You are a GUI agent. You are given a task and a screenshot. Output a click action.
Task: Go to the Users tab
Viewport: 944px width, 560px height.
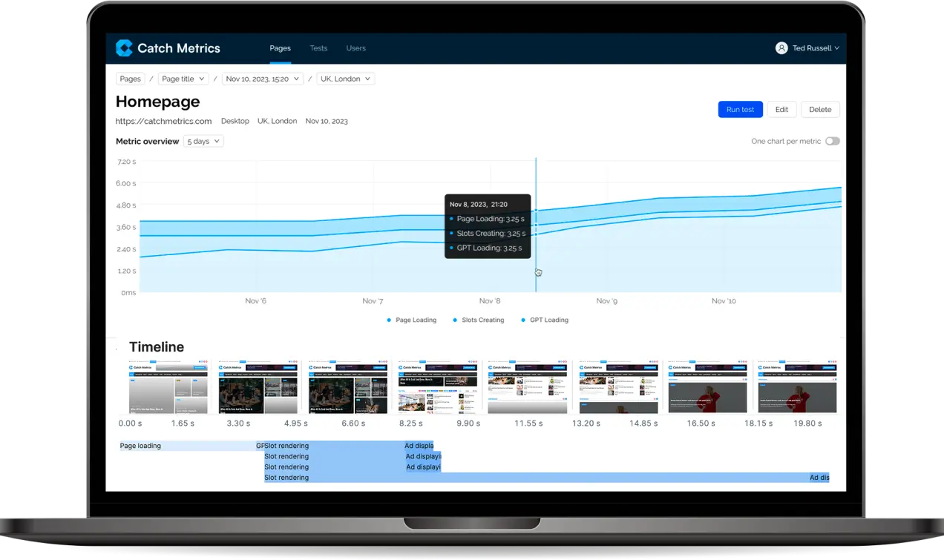(355, 48)
